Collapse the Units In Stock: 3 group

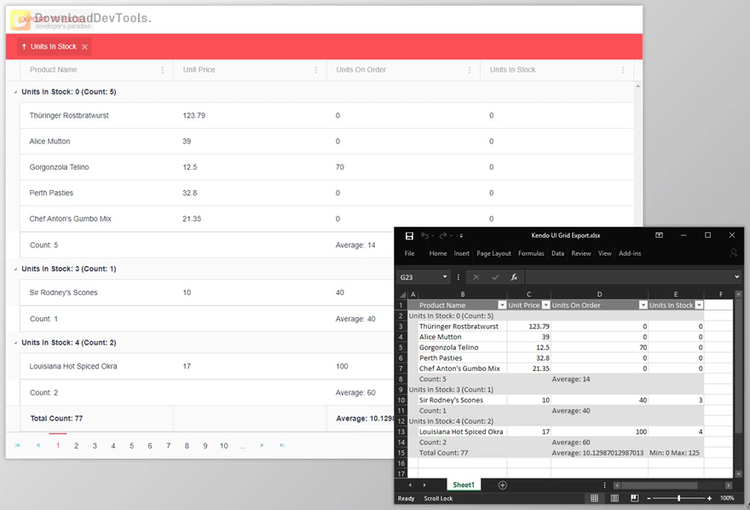pos(15,269)
